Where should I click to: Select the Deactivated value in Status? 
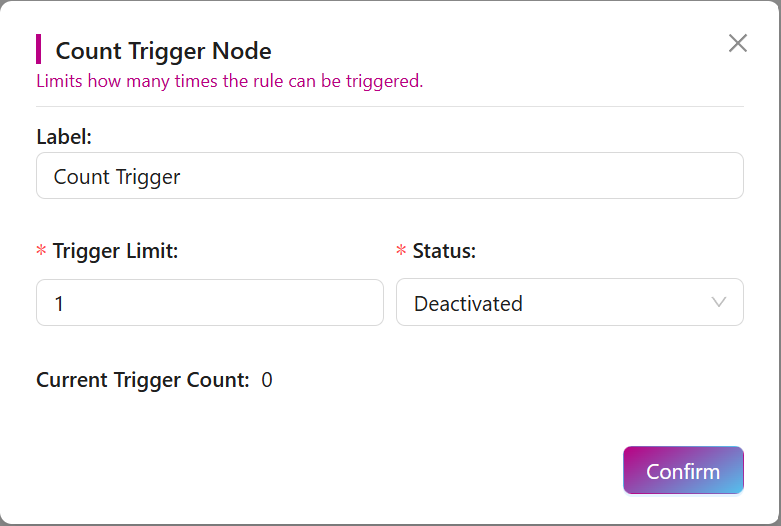pyautogui.click(x=468, y=304)
